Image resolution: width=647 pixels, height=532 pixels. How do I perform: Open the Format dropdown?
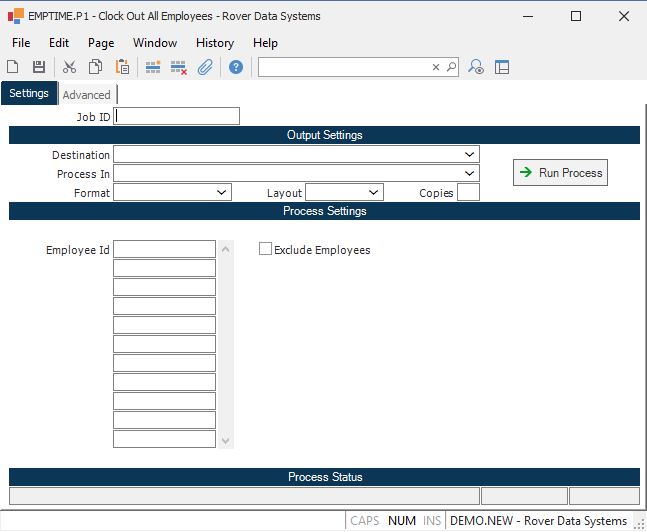point(221,192)
